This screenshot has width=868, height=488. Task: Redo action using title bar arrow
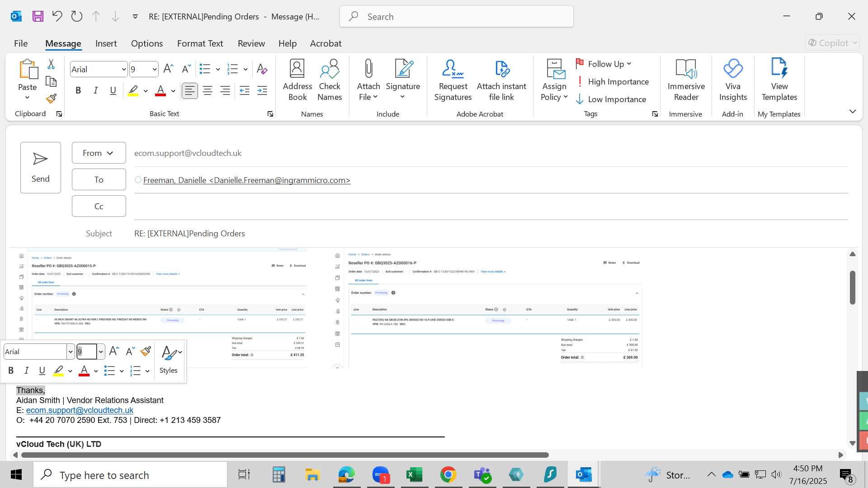(x=77, y=17)
